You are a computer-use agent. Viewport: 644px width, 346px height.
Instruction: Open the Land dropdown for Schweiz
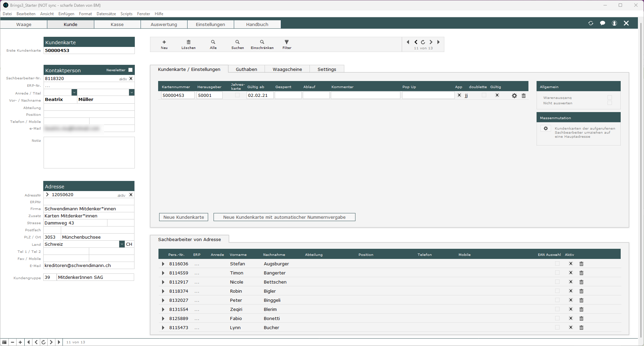(122, 244)
